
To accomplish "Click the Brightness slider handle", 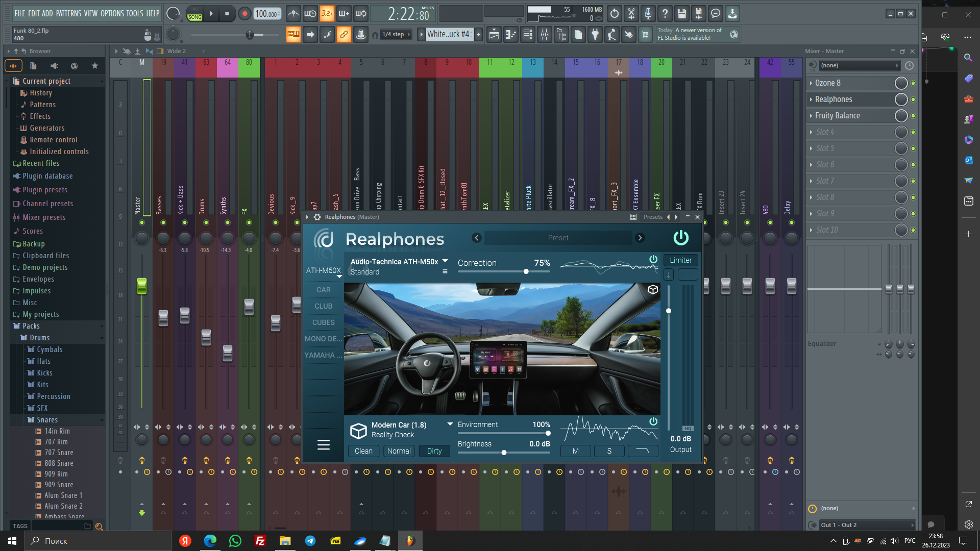I will pos(504,453).
